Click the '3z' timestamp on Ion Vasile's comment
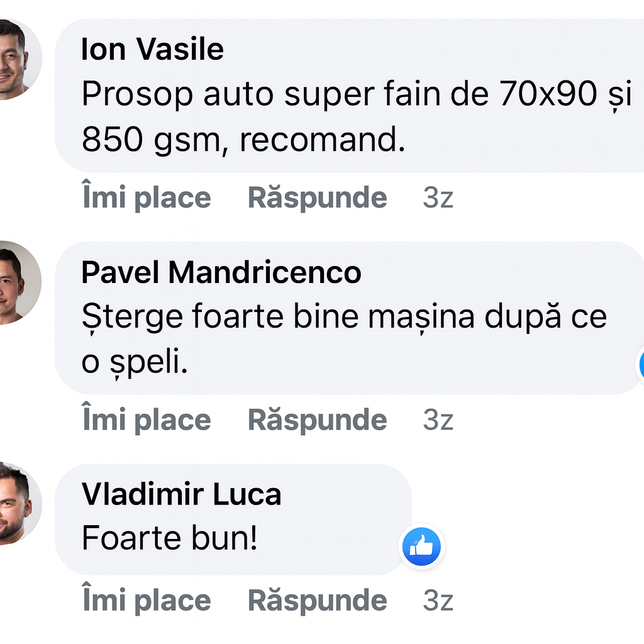Viewport: 644px width, 644px height. pyautogui.click(x=438, y=197)
